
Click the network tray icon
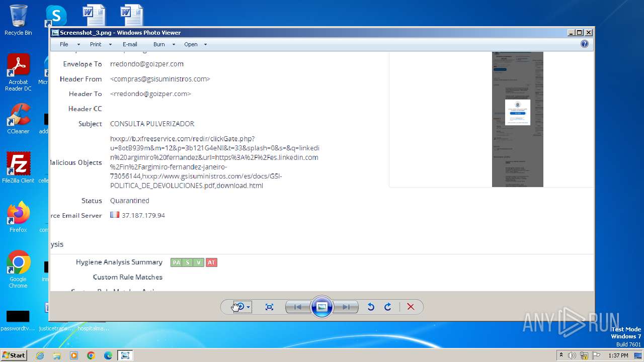click(584, 355)
